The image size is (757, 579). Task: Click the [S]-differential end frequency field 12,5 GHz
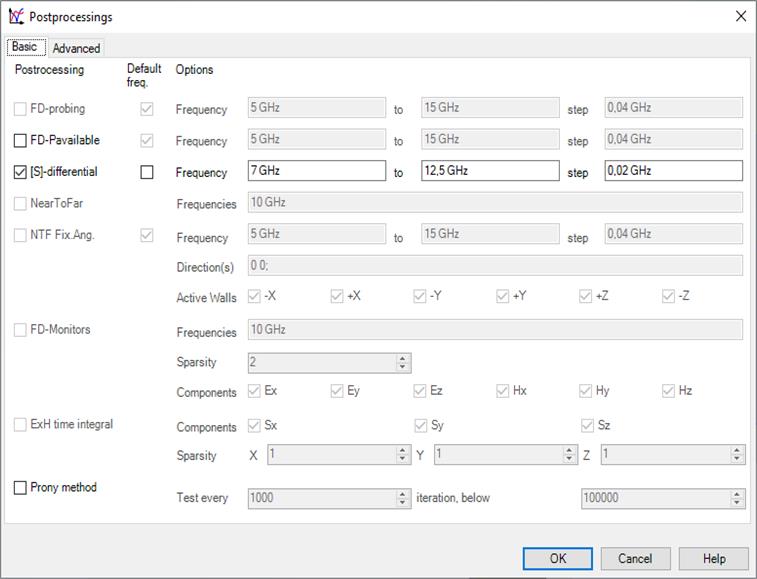(490, 170)
